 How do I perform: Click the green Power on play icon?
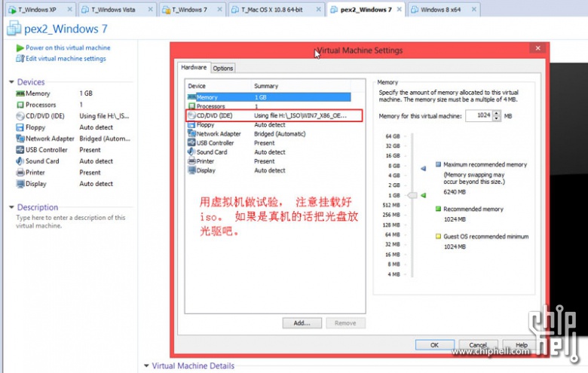[20, 48]
